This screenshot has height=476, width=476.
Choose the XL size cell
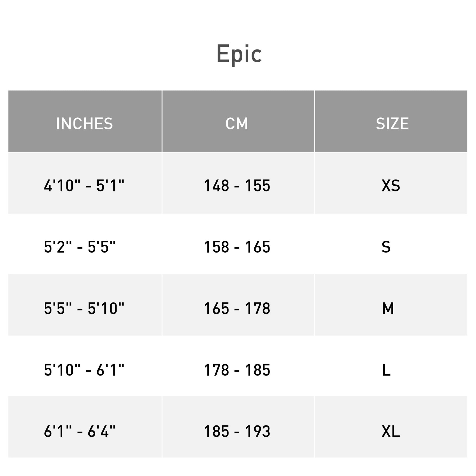click(391, 431)
